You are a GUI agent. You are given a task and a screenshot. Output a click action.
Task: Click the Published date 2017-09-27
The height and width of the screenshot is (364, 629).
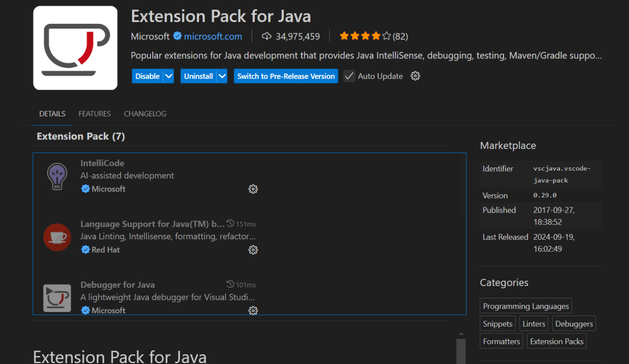(554, 216)
